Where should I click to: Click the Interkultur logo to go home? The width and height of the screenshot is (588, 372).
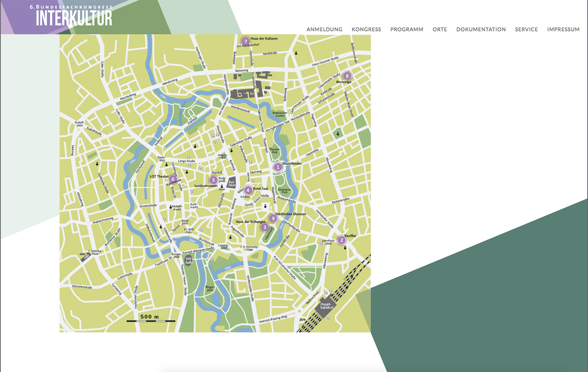coord(73,16)
